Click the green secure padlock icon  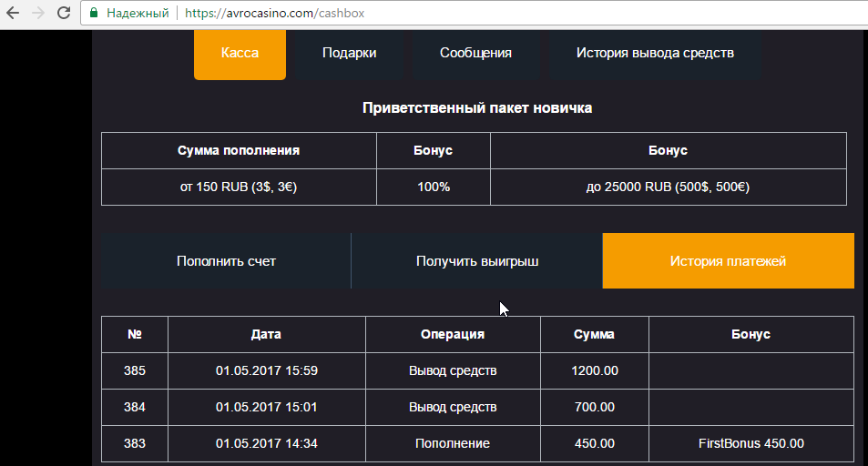[94, 14]
